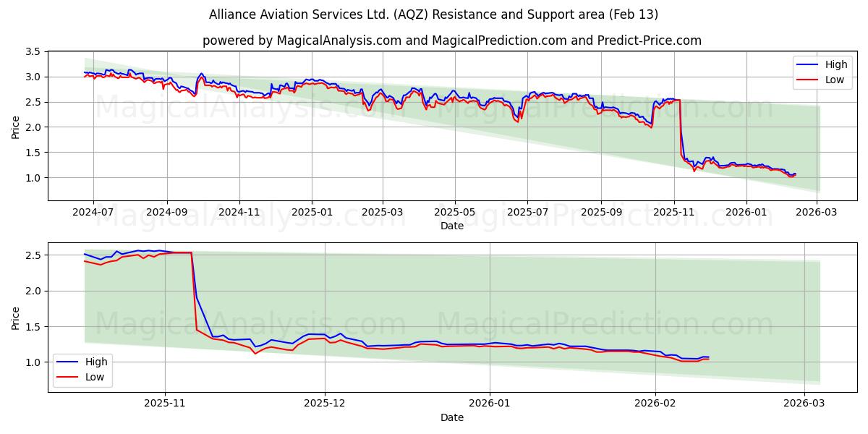Click top chart x-axis label 2025-01
The image size is (868, 434).
coord(312,213)
